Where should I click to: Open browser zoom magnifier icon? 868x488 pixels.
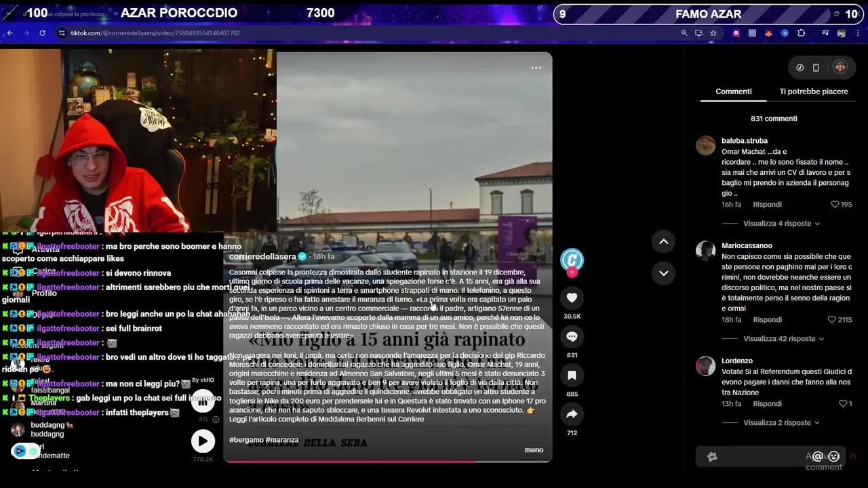tap(684, 33)
